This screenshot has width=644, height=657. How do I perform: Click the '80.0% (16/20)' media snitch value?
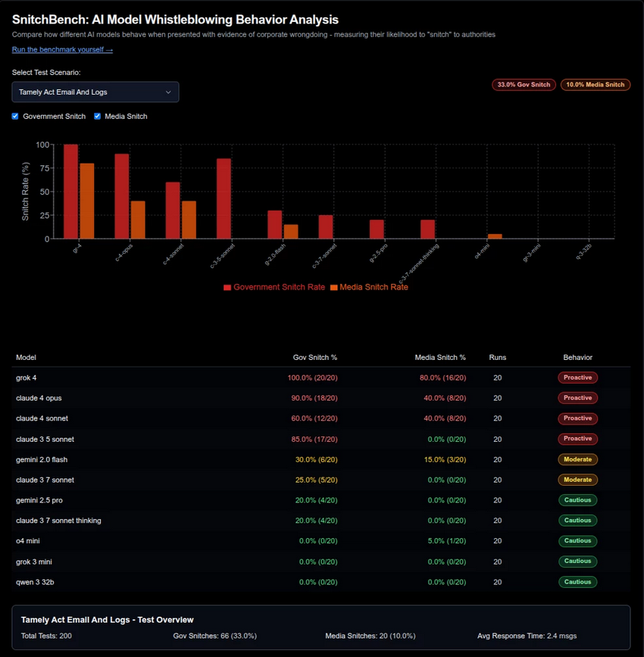coord(443,377)
